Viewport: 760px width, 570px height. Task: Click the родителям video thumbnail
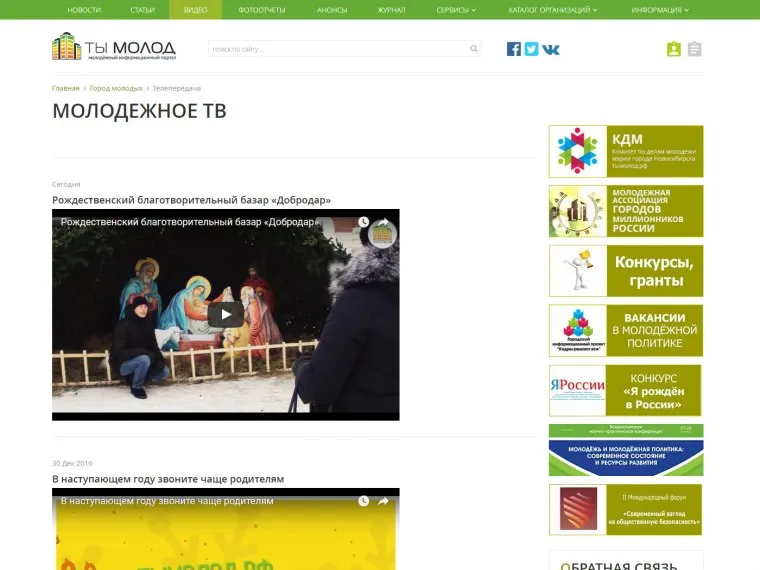[226, 529]
